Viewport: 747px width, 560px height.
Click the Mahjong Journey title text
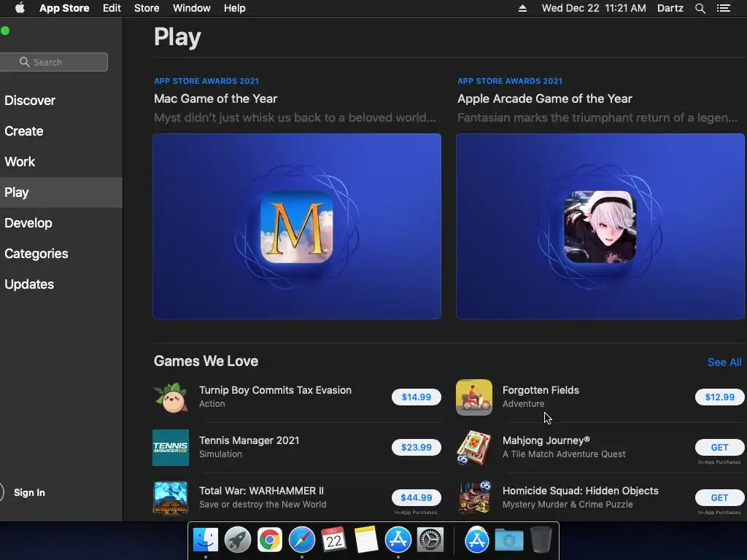point(546,440)
